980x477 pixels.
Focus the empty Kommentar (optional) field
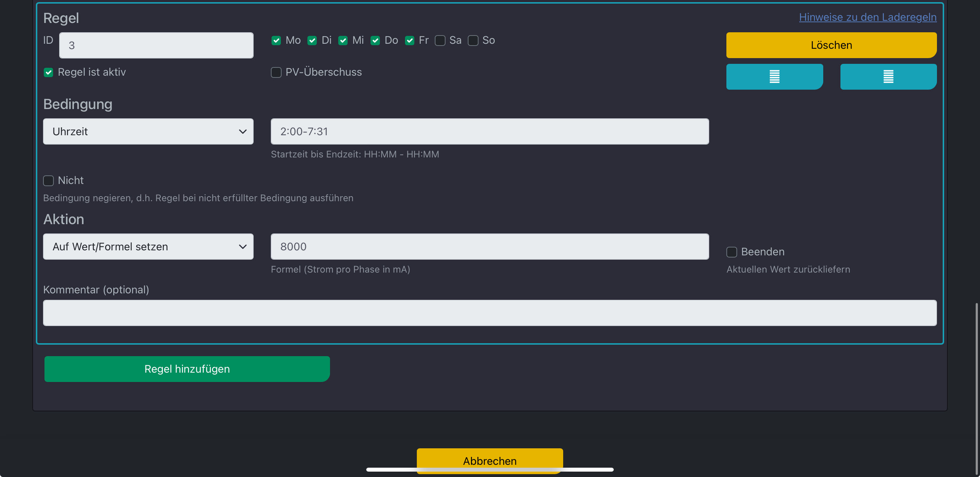(490, 313)
